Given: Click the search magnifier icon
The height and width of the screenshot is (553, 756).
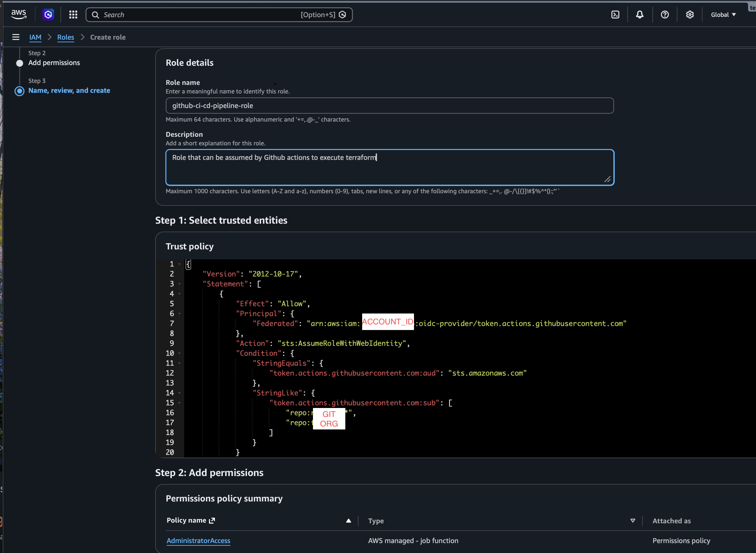Looking at the screenshot, I should [x=95, y=15].
